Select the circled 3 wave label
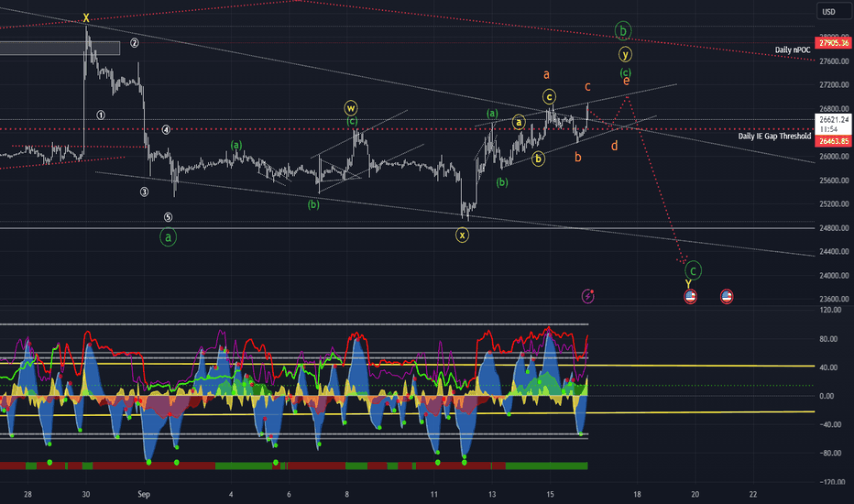854x504 pixels. pyautogui.click(x=144, y=192)
